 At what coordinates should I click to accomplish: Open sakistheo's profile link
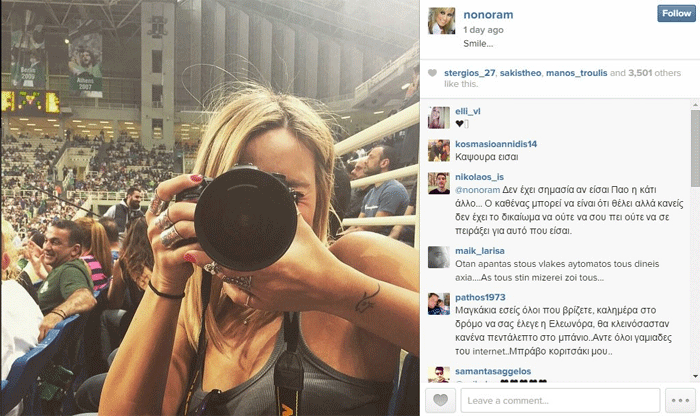pyautogui.click(x=520, y=73)
